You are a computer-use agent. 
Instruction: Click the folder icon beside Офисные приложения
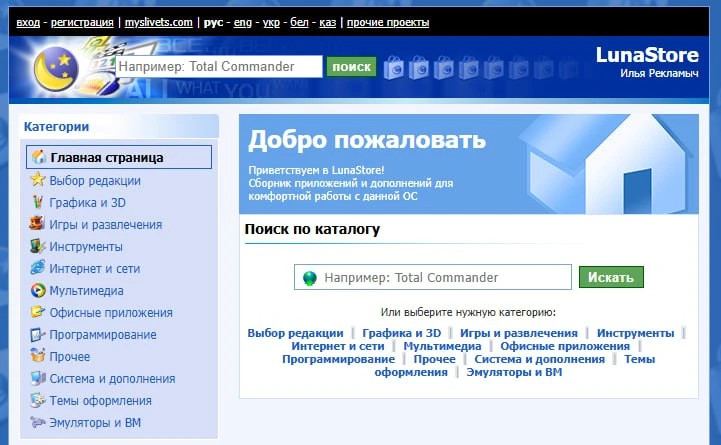(37, 312)
